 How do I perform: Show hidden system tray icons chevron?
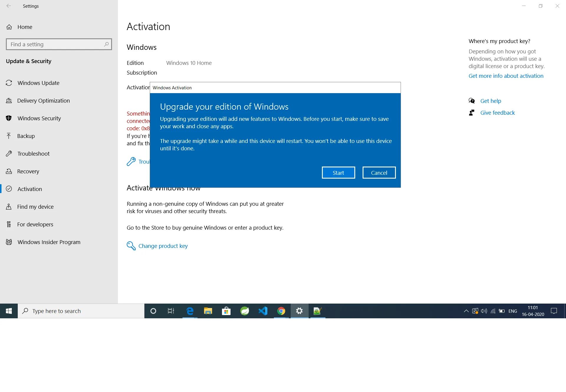coord(466,311)
